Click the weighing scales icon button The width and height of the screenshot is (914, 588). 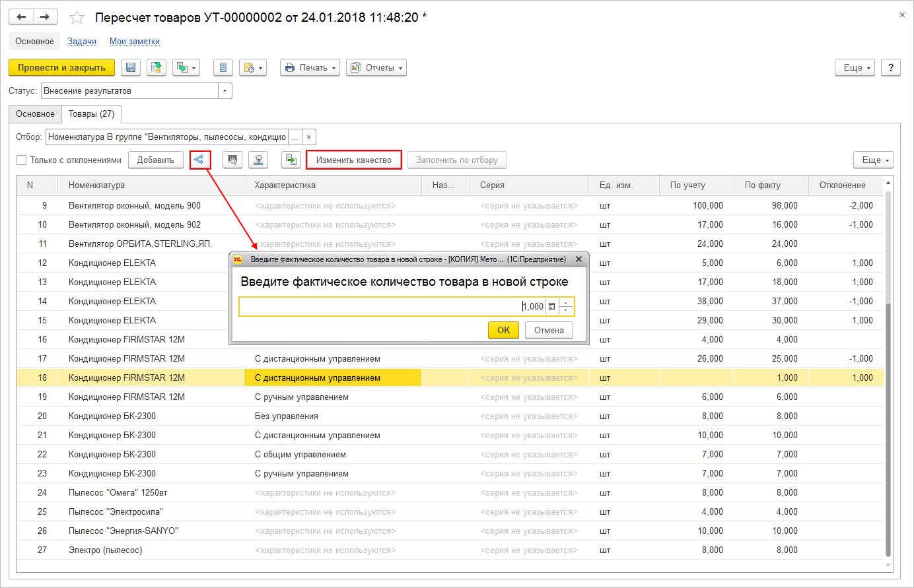pos(258,160)
